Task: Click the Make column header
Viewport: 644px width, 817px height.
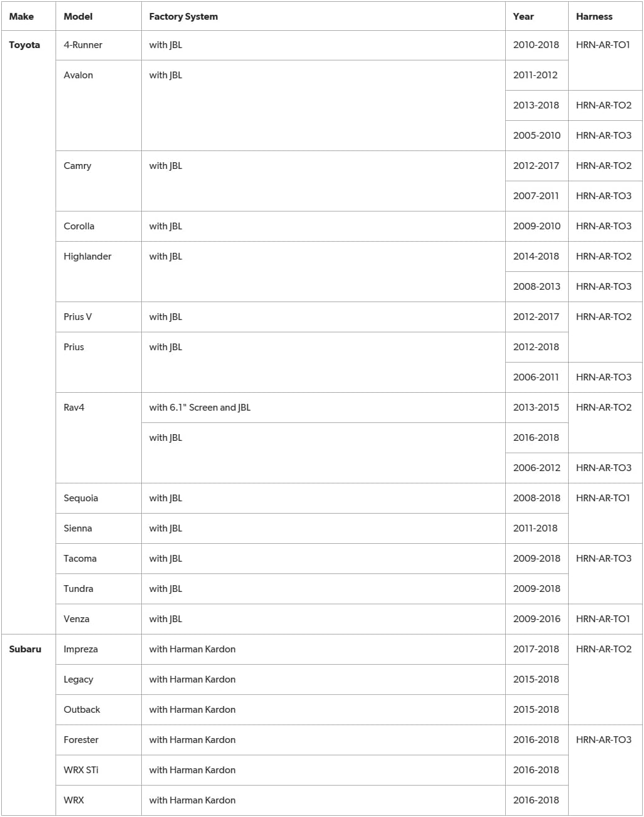Action: click(22, 17)
